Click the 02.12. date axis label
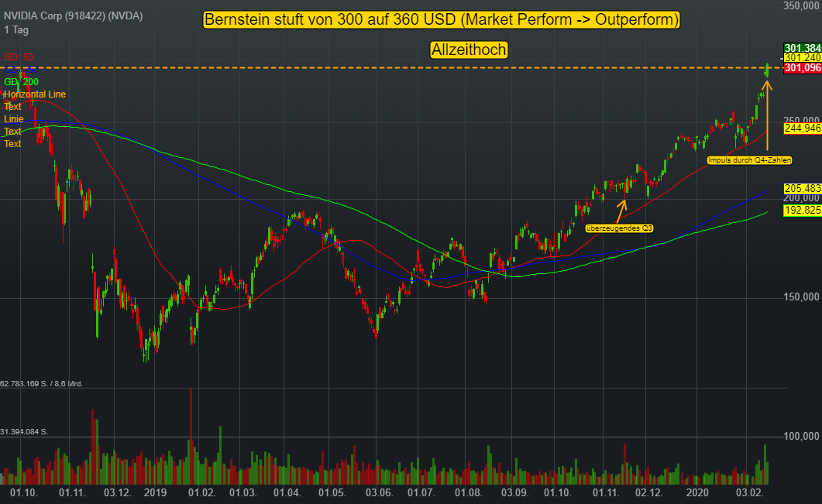Screen dimensions: 822x504 click(649, 493)
